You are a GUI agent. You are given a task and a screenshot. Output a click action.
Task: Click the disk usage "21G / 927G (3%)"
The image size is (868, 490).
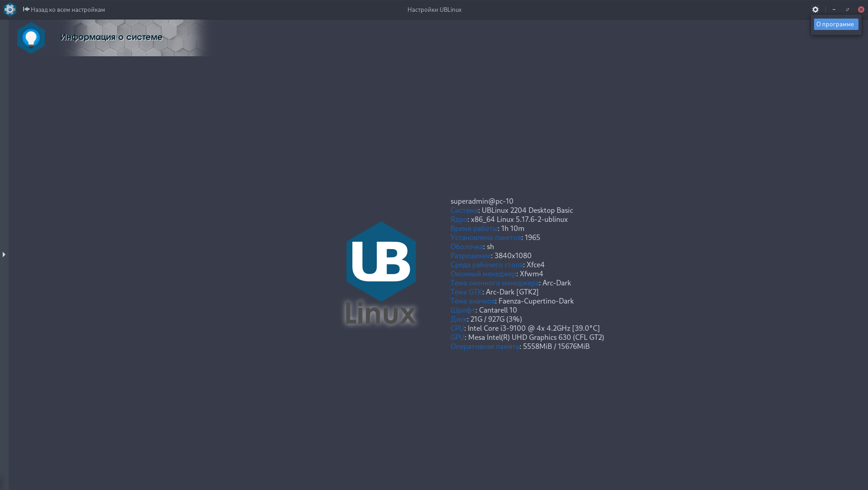pyautogui.click(x=496, y=319)
